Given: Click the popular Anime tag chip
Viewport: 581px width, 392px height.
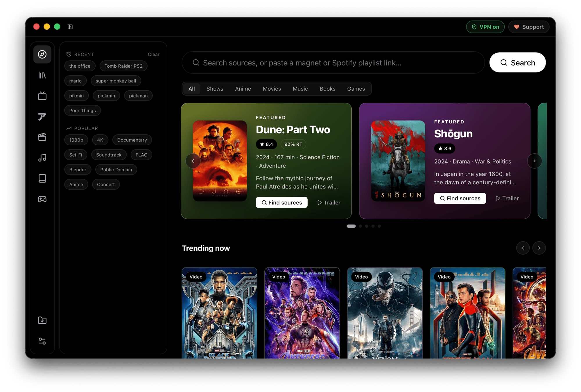Looking at the screenshot, I should coord(76,184).
